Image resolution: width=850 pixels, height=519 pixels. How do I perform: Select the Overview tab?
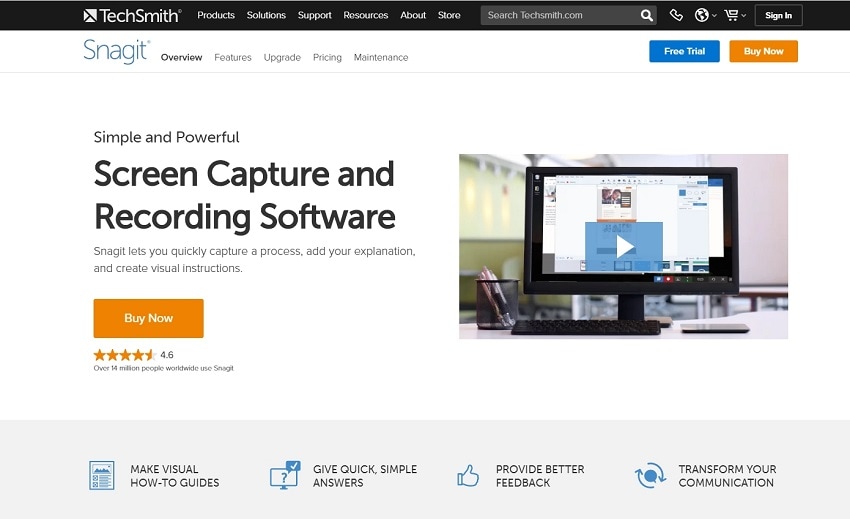182,57
